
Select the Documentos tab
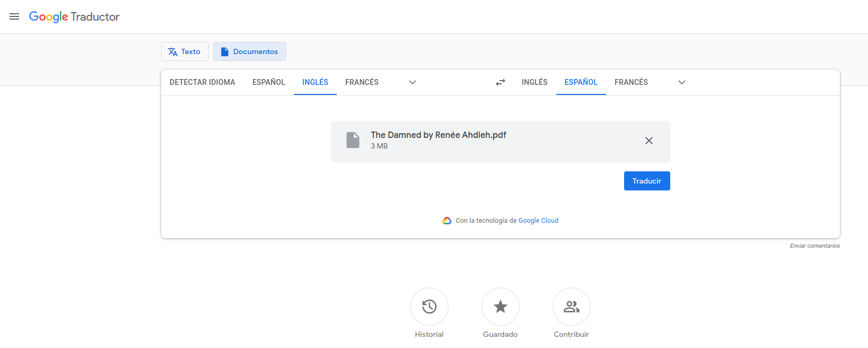[250, 51]
